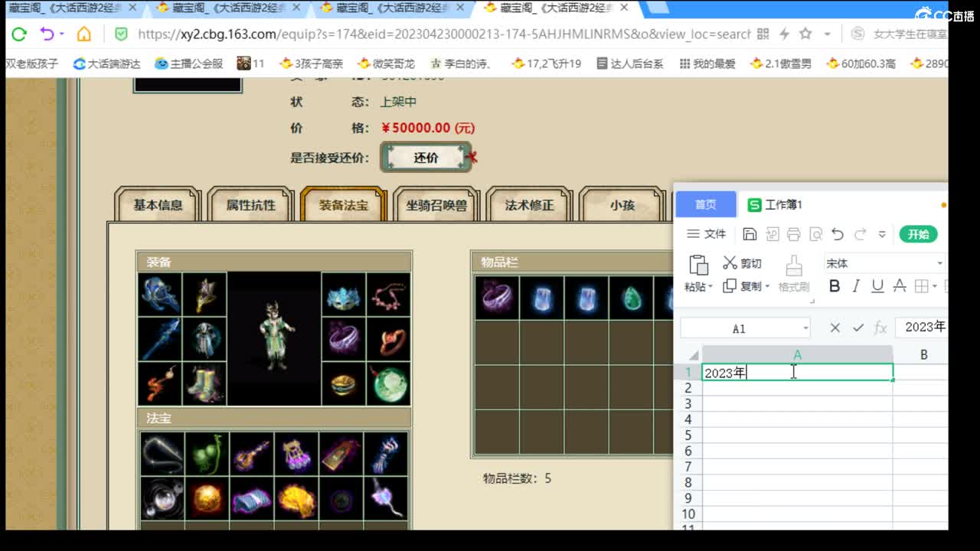Open the 主播公会服 bookmark
The width and height of the screenshot is (980, 551).
(188, 64)
